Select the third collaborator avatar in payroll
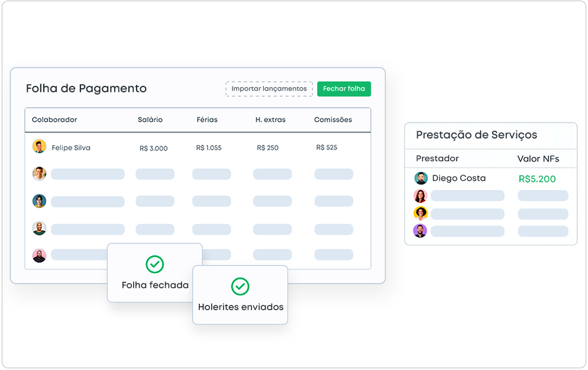Screen dimensions: 588x370 pos(39,201)
